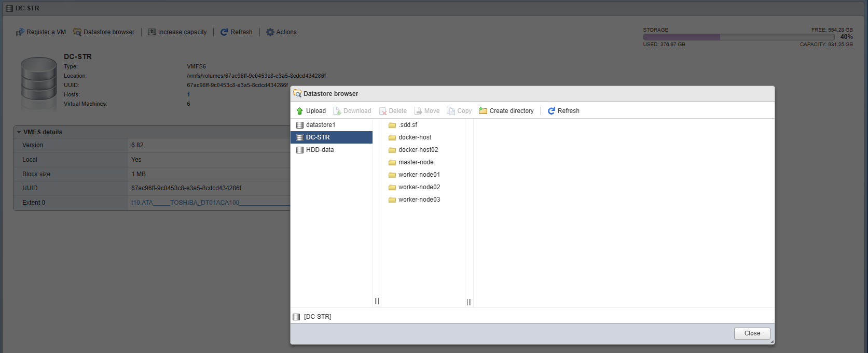Click the Refresh icon in Datastore browser
The height and width of the screenshot is (353, 868).
pos(552,111)
